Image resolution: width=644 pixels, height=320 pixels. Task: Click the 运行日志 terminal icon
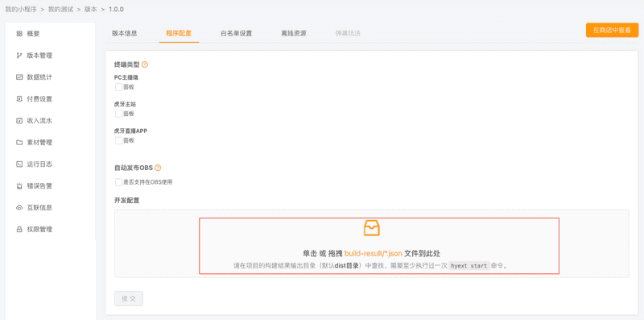tap(19, 164)
